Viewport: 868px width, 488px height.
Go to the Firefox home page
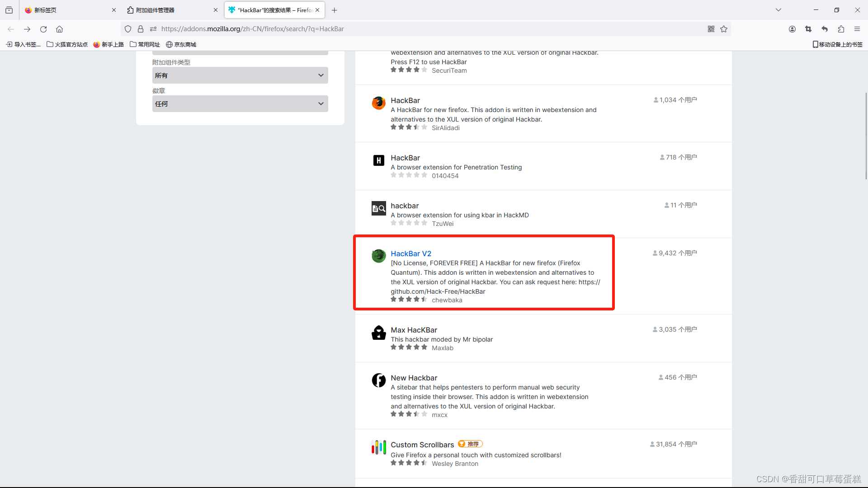[x=59, y=29]
